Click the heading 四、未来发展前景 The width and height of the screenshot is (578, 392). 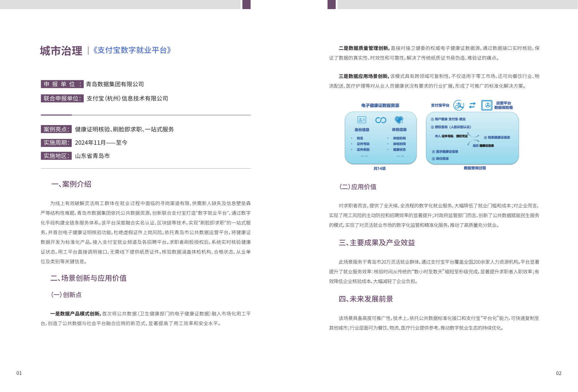coord(366,299)
